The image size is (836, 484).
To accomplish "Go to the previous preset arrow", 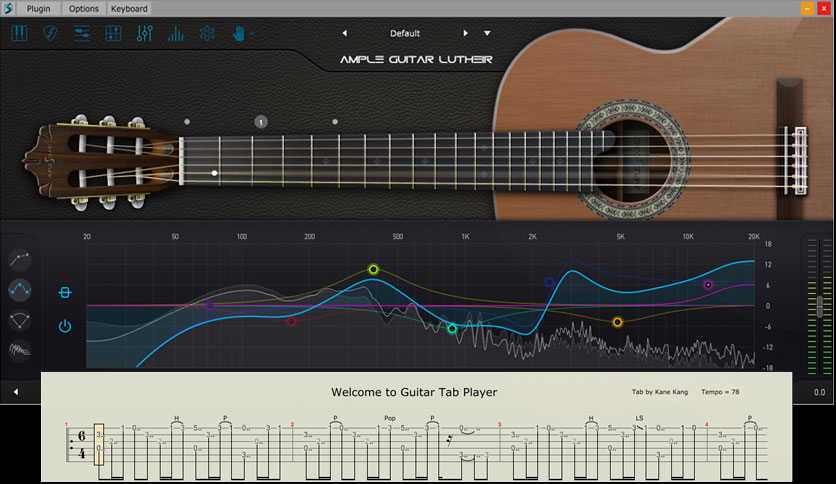I will coord(344,33).
